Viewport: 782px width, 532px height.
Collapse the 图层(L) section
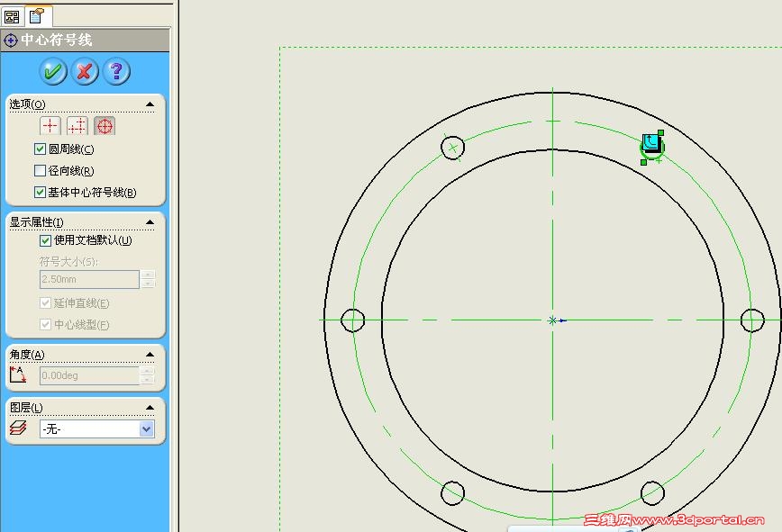coord(150,408)
